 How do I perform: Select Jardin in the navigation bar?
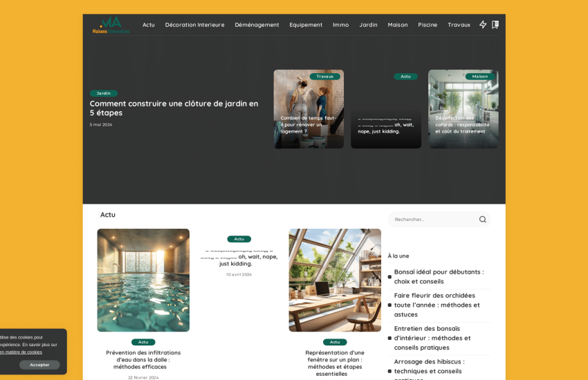click(x=368, y=25)
